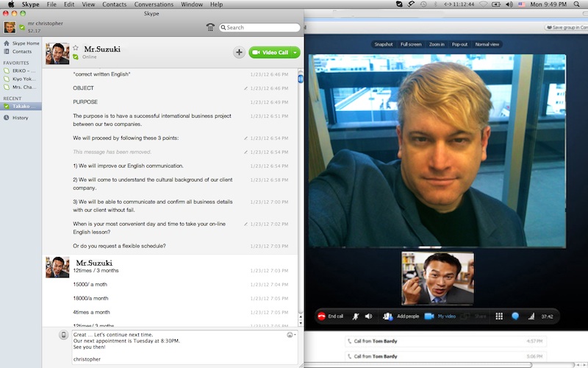Click the system volume menu bar icon
The height and width of the screenshot is (368, 588).
[x=509, y=4]
